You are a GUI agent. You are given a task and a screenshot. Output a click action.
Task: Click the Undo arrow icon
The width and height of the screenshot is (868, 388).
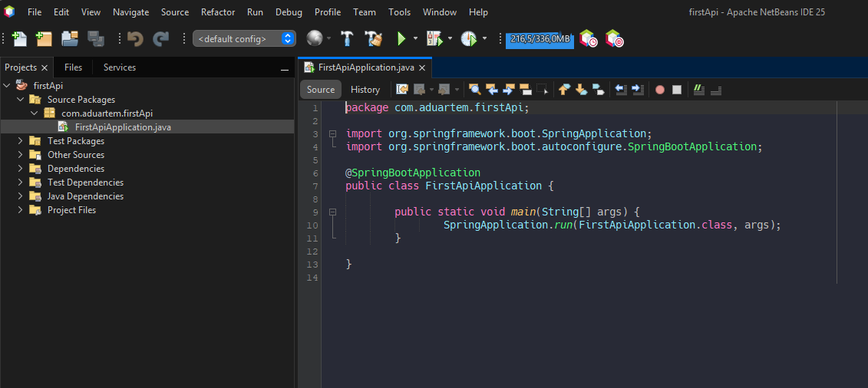(135, 38)
